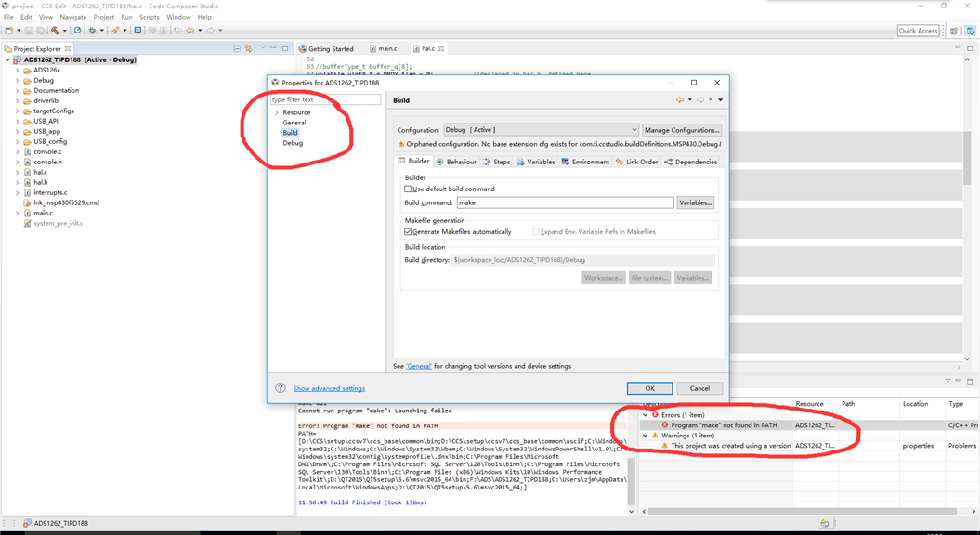Click the blue terminal window toolbar icon
Screen dimensions: 980x535
click(137, 30)
